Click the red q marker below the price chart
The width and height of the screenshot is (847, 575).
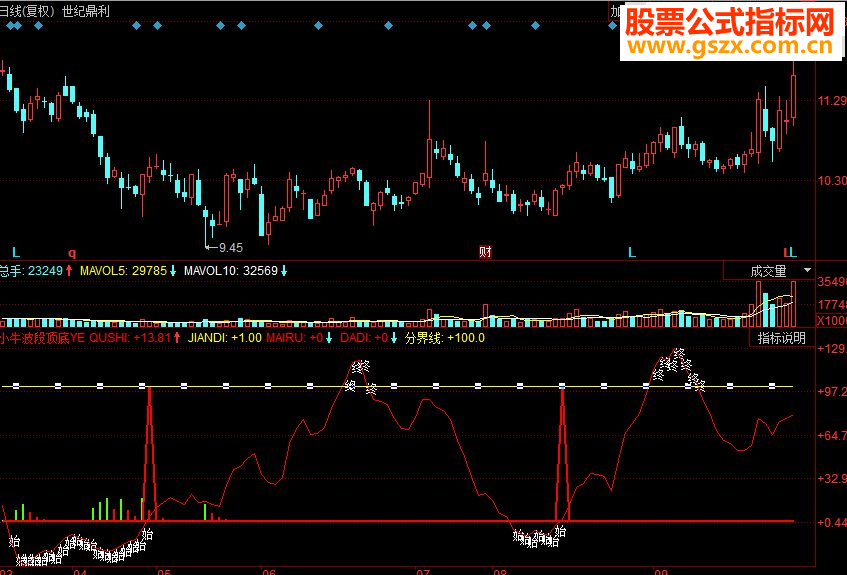[x=72, y=252]
